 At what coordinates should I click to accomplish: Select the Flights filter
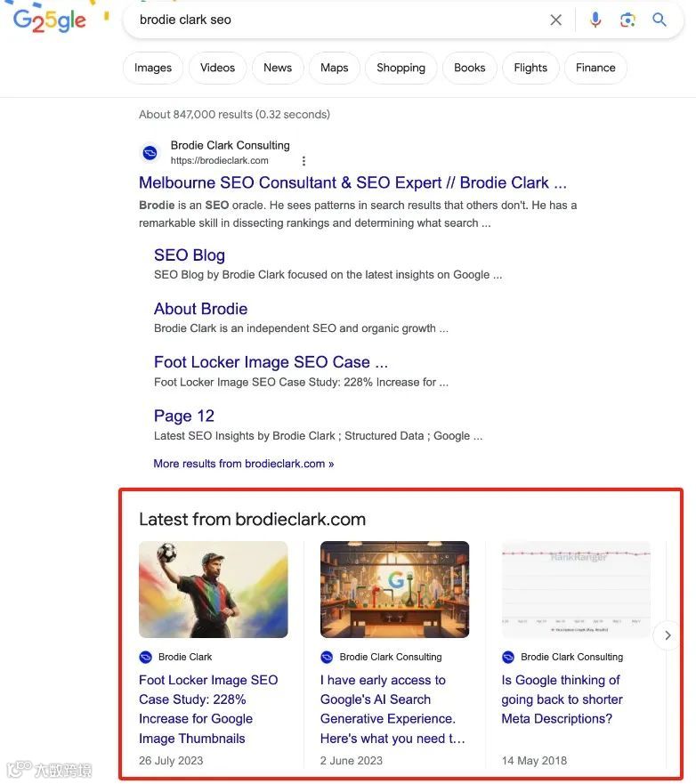pyautogui.click(x=530, y=68)
